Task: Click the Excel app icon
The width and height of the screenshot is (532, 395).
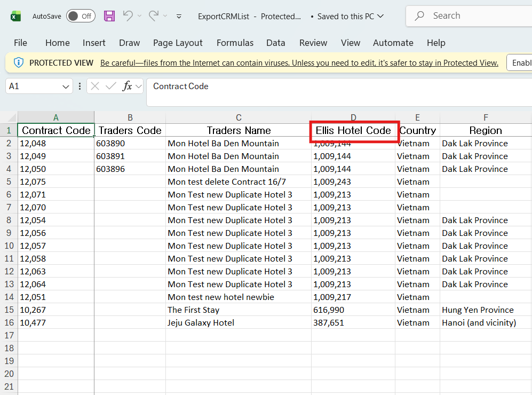Action: [x=15, y=16]
